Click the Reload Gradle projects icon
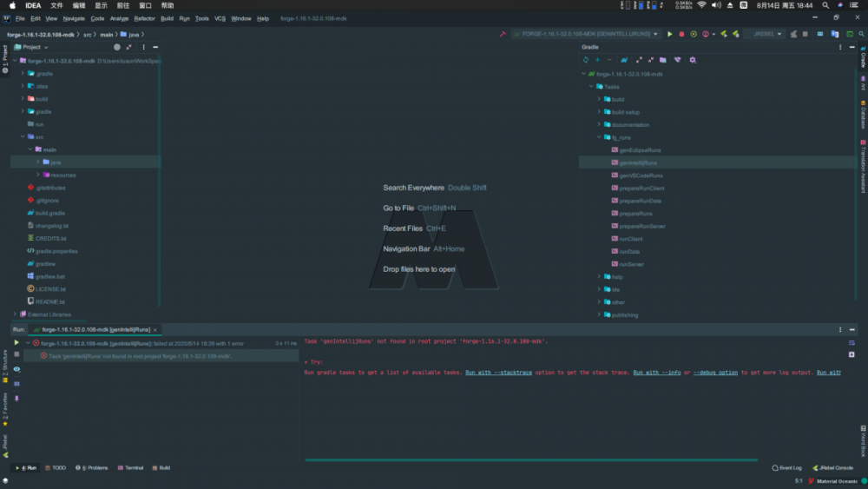 point(585,60)
